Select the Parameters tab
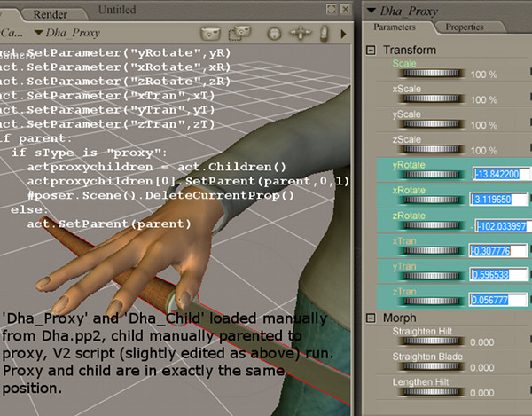This screenshot has height=416, width=532. [395, 27]
